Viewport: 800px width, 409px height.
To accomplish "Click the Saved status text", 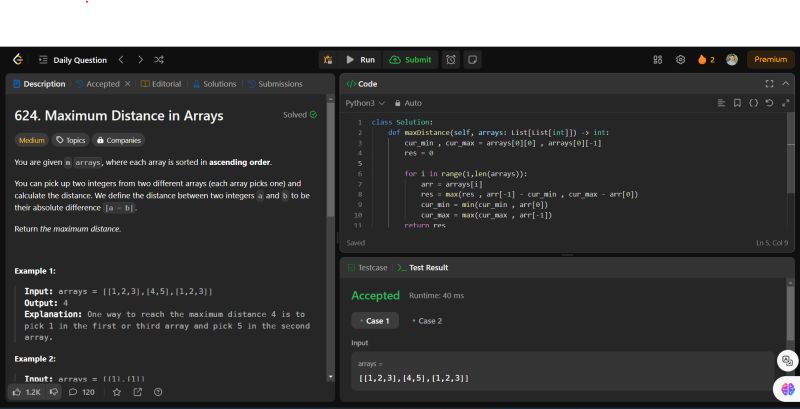I will pos(356,243).
